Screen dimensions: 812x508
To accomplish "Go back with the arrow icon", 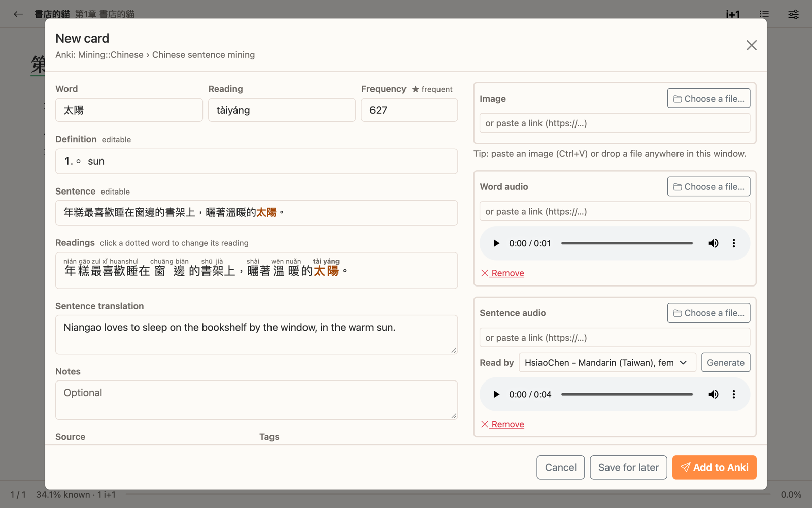I will point(18,14).
